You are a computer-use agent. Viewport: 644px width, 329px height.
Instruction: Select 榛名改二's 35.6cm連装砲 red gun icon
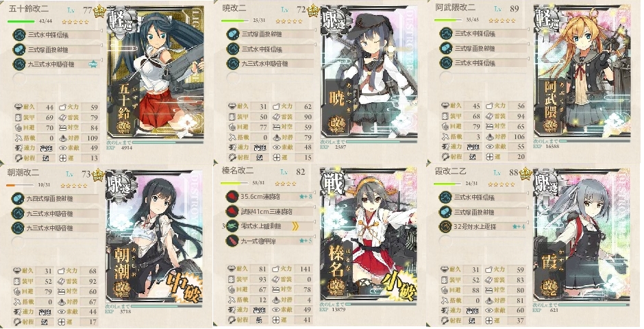(232, 197)
